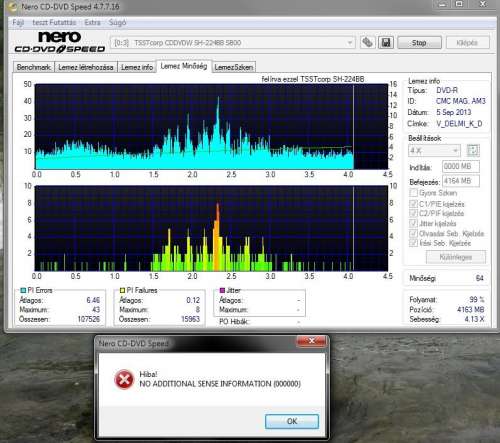This screenshot has width=500, height=443.
Task: Close the error dialog with red X
Action: [x=311, y=341]
